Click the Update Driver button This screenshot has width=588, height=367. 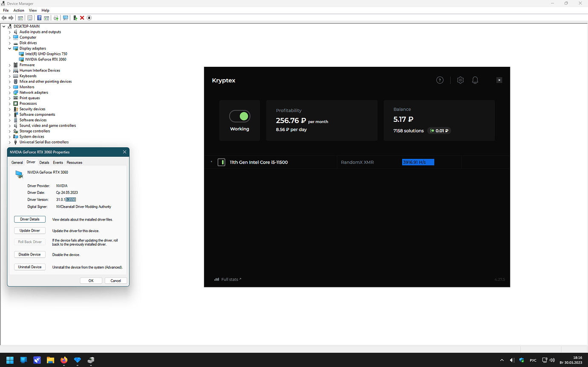click(30, 230)
